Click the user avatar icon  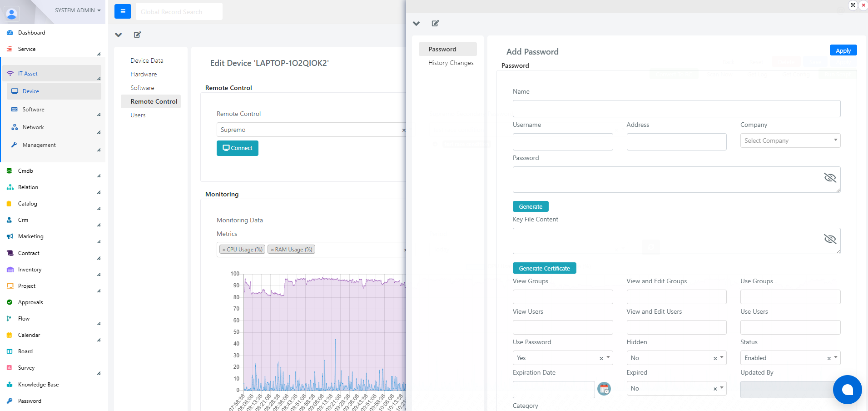click(x=12, y=13)
